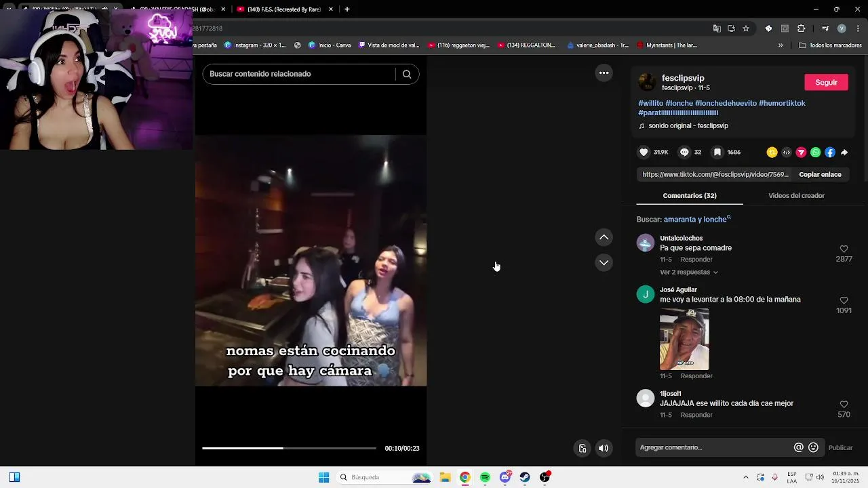Like 1ljosel1's comment
This screenshot has width=868, height=488.
[844, 404]
